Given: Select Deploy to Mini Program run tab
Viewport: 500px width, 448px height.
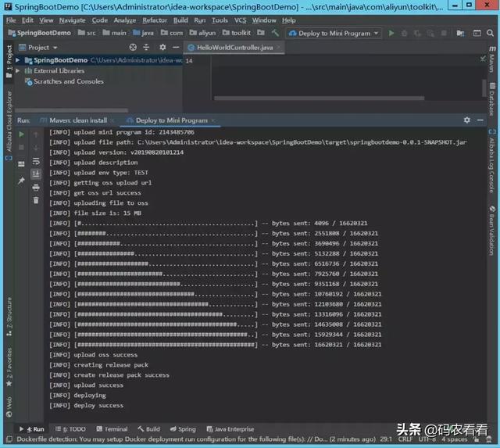Looking at the screenshot, I should pos(172,120).
